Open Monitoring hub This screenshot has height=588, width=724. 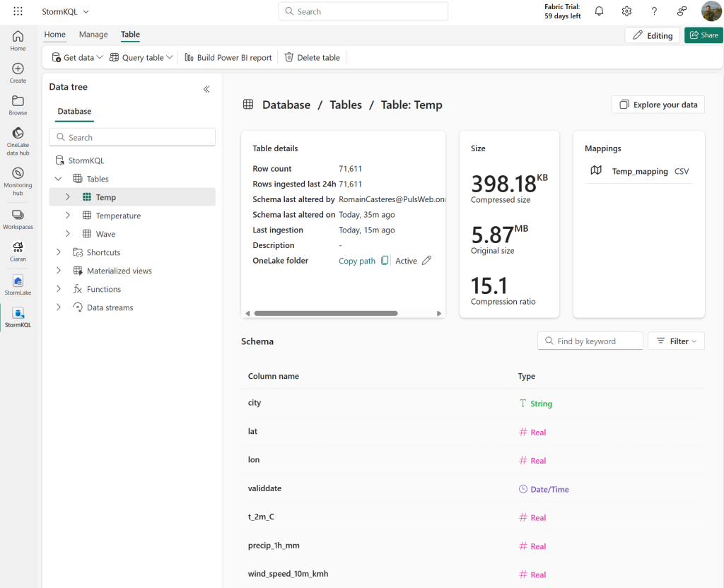coord(18,182)
